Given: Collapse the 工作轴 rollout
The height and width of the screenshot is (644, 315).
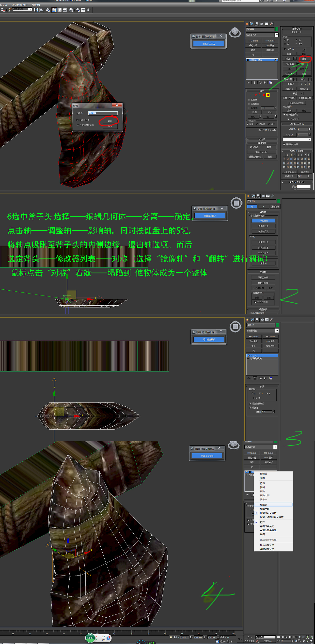Looking at the screenshot, I should [263, 272].
